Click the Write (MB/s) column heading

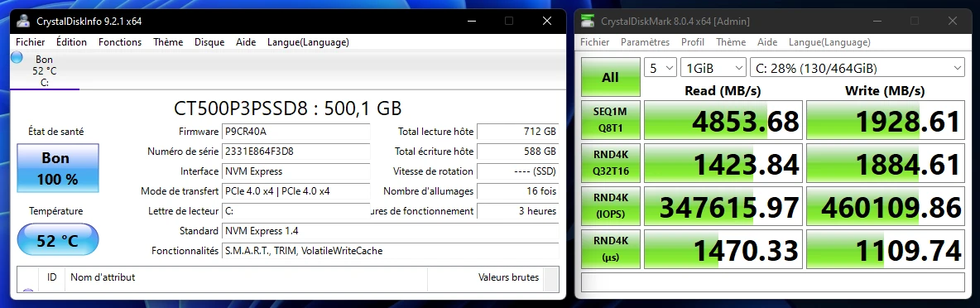pyautogui.click(x=885, y=90)
